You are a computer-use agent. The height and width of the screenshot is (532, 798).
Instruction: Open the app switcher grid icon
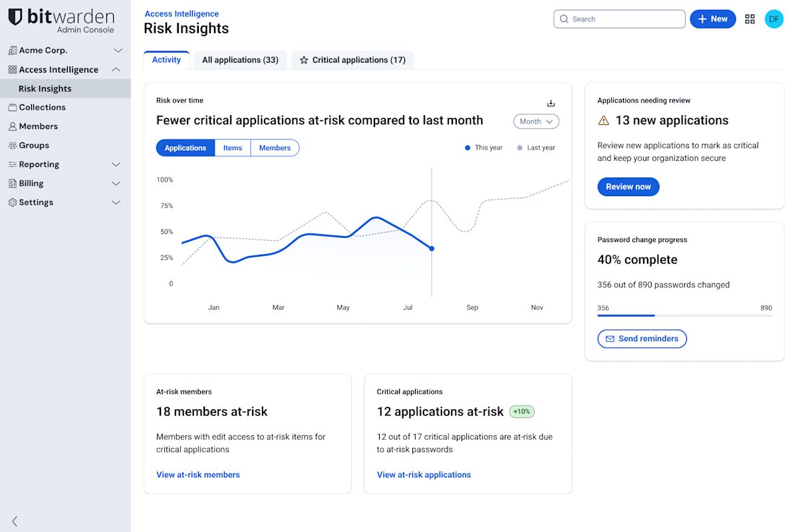coord(750,19)
